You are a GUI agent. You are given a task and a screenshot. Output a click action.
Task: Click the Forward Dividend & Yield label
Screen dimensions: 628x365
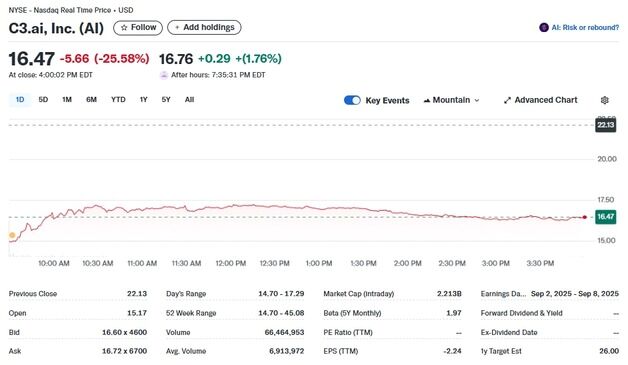(x=521, y=313)
